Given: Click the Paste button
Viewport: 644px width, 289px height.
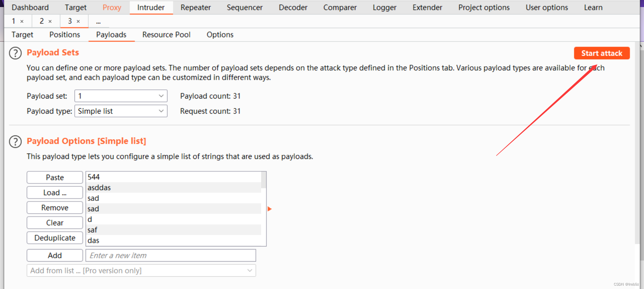Looking at the screenshot, I should pyautogui.click(x=55, y=177).
